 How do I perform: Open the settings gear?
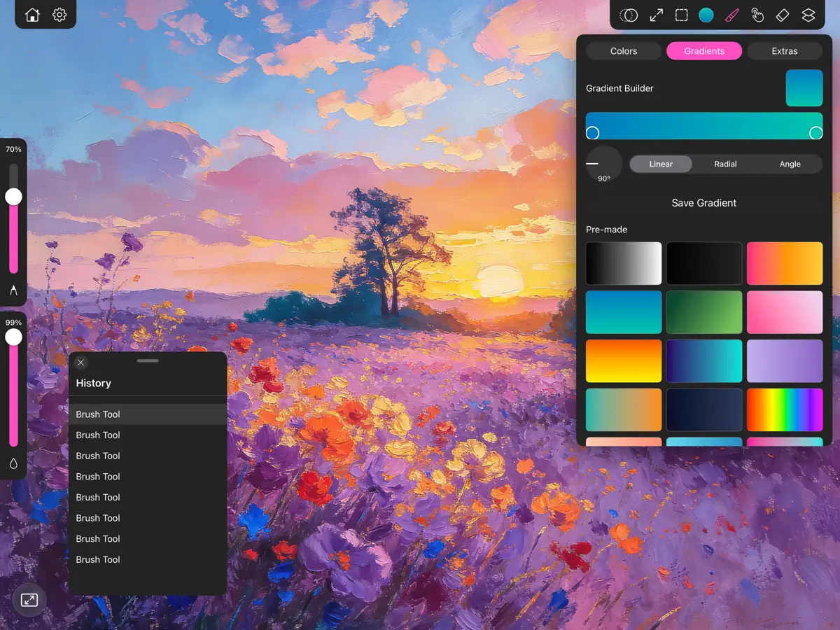pyautogui.click(x=59, y=15)
